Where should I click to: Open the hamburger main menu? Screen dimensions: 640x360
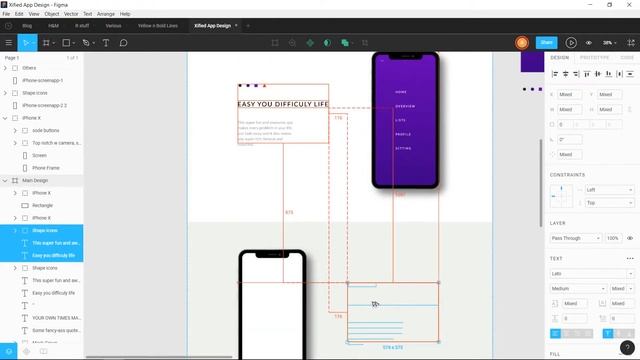pos(9,43)
